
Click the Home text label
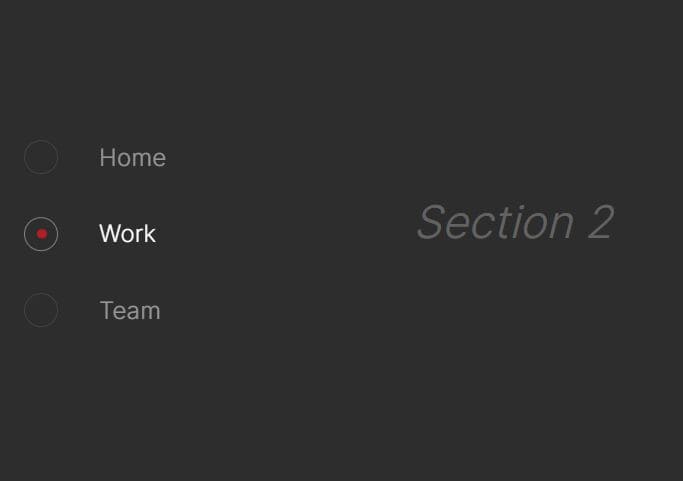point(132,157)
